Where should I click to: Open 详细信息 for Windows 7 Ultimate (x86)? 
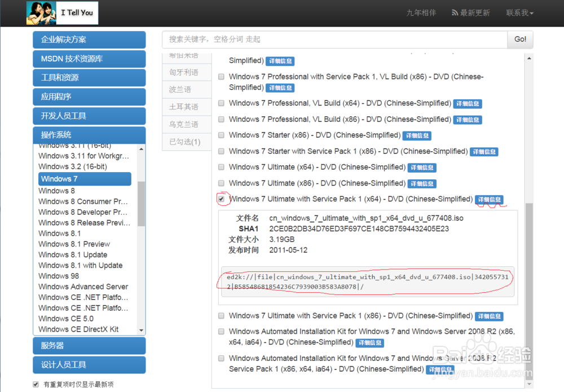pos(422,184)
